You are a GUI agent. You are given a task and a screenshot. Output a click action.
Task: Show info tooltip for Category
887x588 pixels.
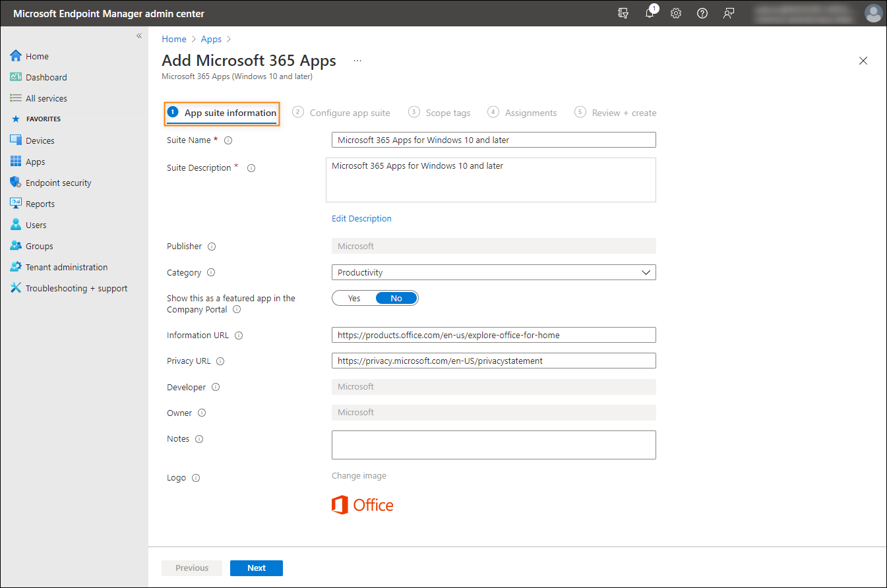click(211, 272)
